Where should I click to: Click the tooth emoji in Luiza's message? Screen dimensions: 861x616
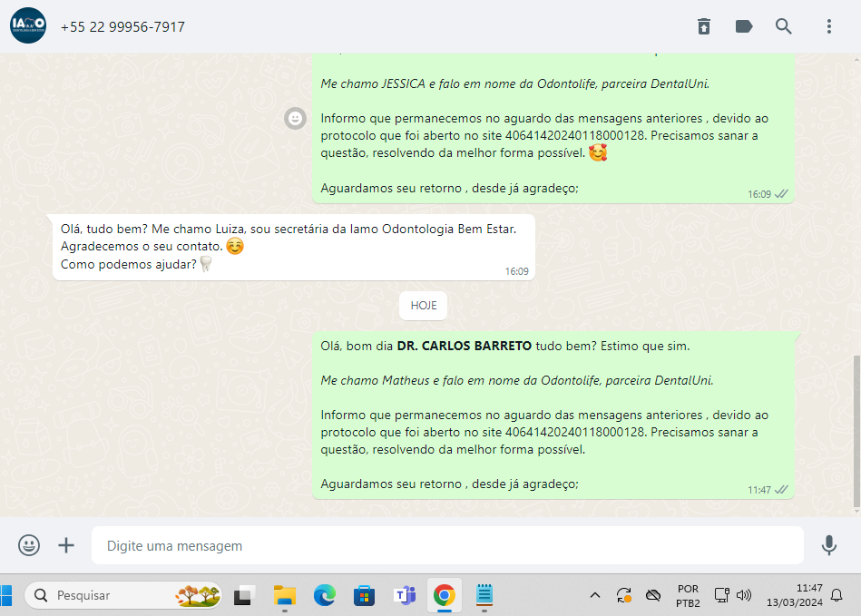(x=206, y=264)
